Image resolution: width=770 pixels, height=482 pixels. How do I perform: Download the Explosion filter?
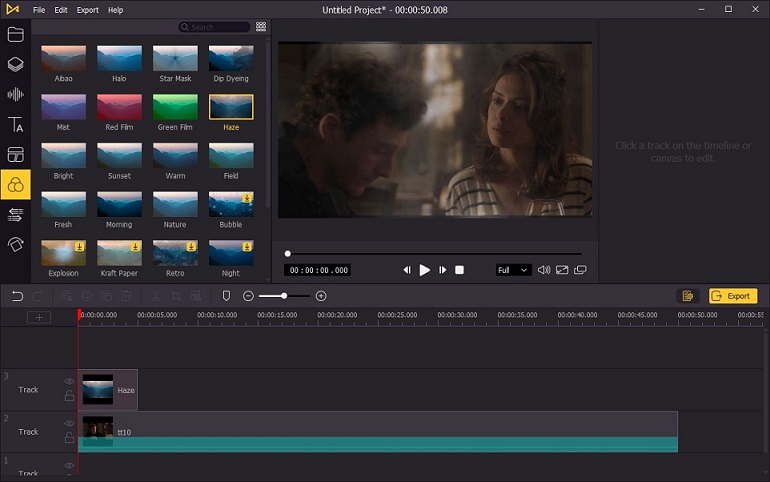click(80, 246)
